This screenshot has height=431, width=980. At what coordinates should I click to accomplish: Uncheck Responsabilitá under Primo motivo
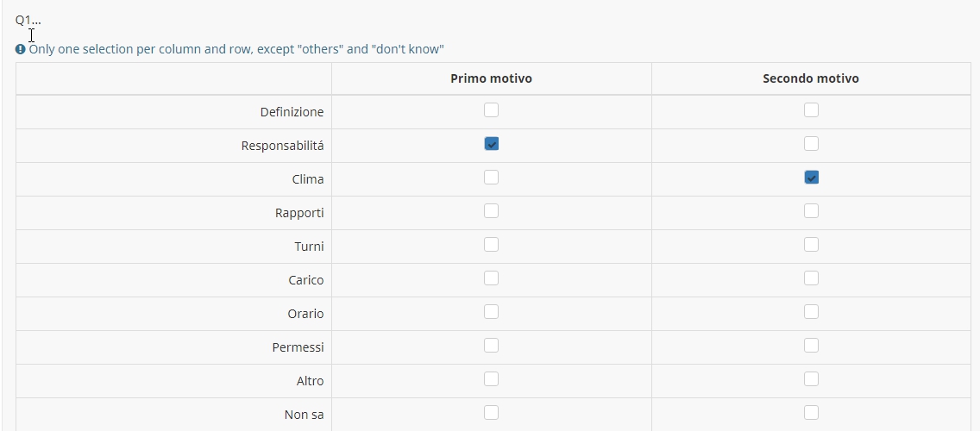tap(491, 144)
